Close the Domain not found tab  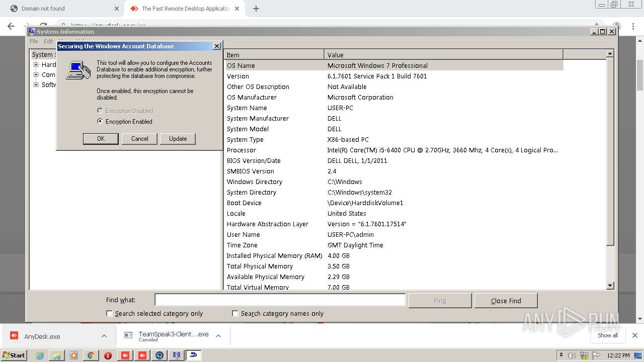(117, 9)
